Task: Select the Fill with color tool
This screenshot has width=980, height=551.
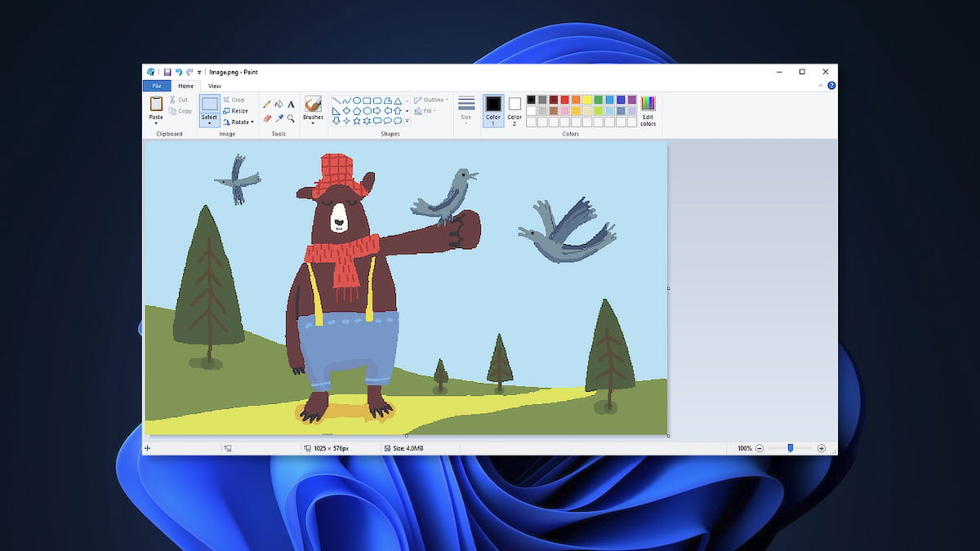Action: point(278,104)
